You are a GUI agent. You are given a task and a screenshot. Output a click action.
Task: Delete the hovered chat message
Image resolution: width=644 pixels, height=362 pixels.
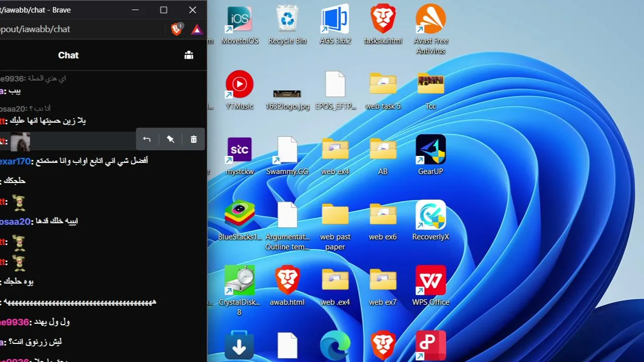pos(194,139)
